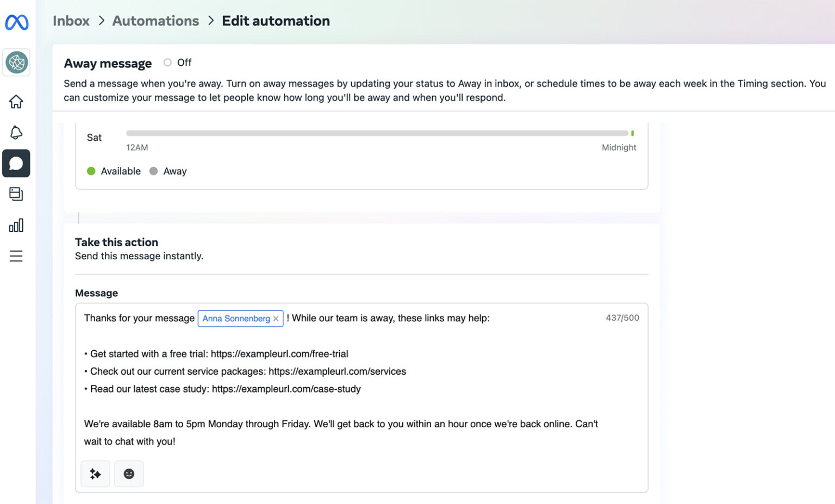Open the Page profile avatar
Viewport: 835px width, 504px height.
(x=16, y=63)
